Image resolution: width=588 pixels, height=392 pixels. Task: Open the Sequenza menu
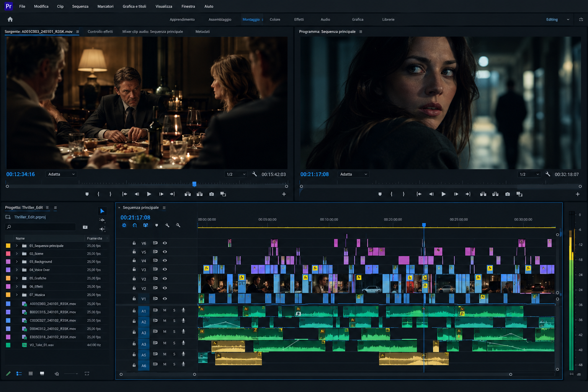80,7
